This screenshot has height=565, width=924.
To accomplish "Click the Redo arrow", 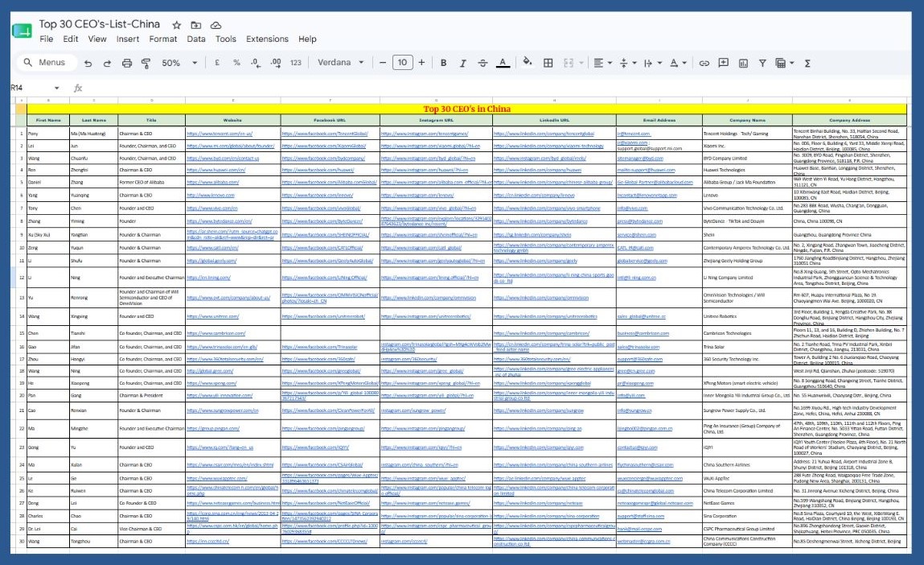I will [107, 63].
